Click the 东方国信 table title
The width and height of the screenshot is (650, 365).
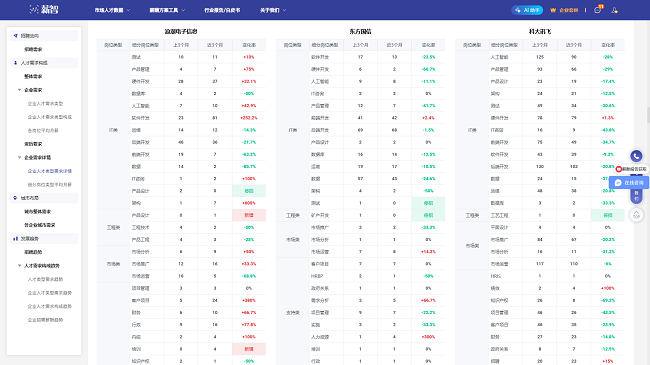(360, 32)
